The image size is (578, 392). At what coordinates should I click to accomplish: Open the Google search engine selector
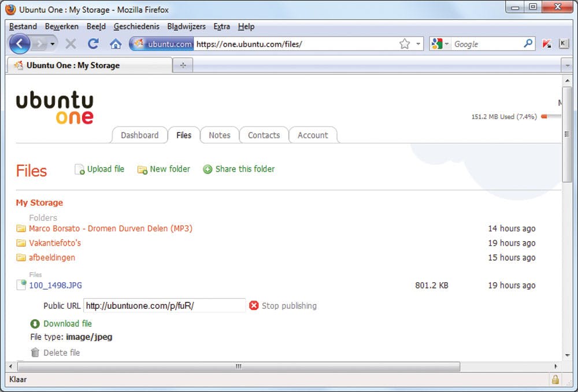tap(440, 44)
